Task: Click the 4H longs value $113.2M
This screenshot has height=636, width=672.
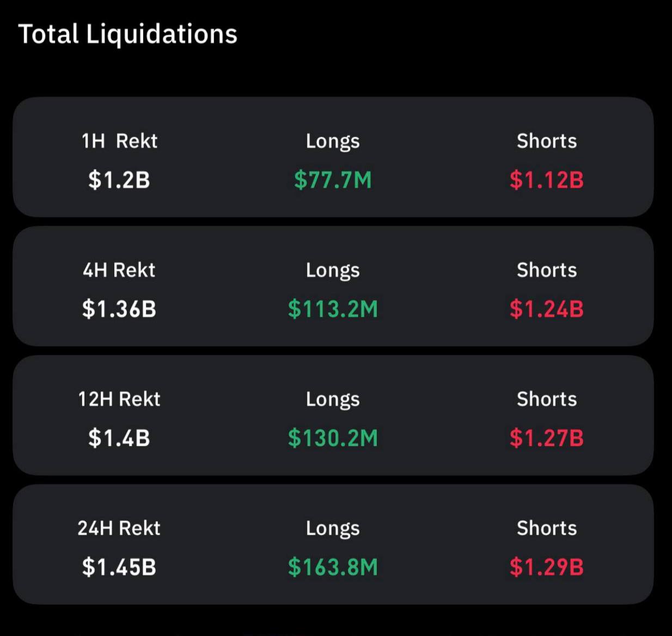Action: tap(333, 309)
